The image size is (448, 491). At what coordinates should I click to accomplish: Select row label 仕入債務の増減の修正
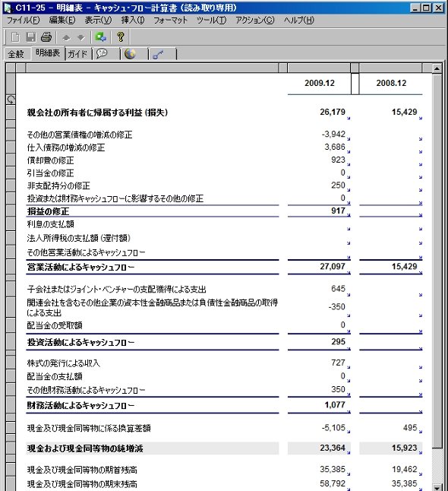pyautogui.click(x=66, y=147)
